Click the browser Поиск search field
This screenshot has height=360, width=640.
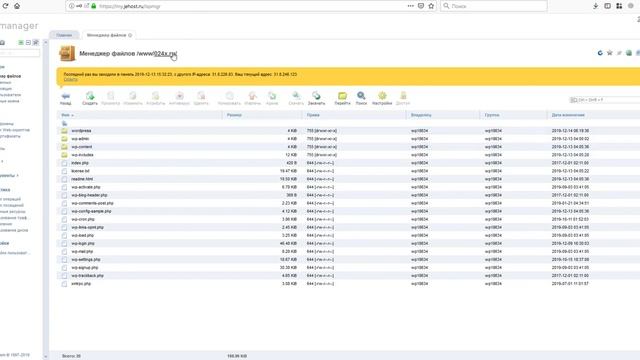tap(494, 6)
